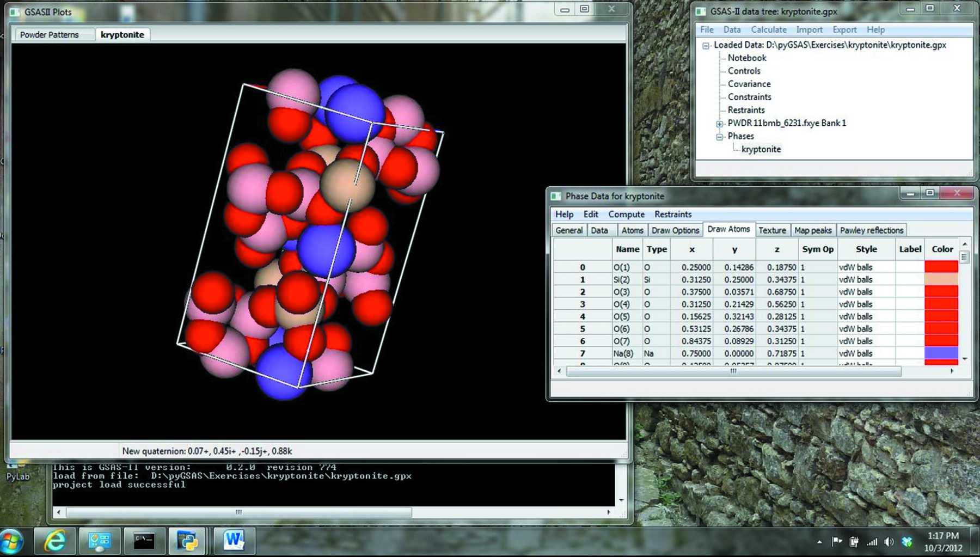Open the Data menu in data tree
Viewport: 980px width, 557px height.
coord(732,30)
